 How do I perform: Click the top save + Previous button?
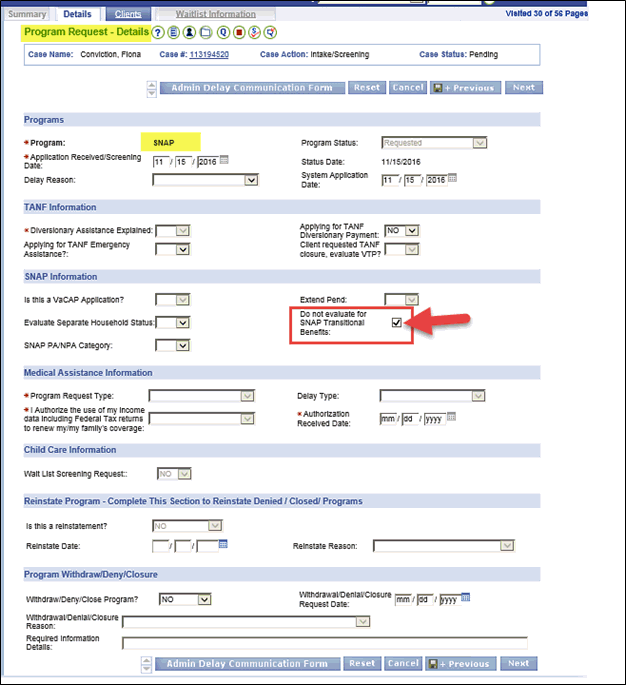pos(465,88)
